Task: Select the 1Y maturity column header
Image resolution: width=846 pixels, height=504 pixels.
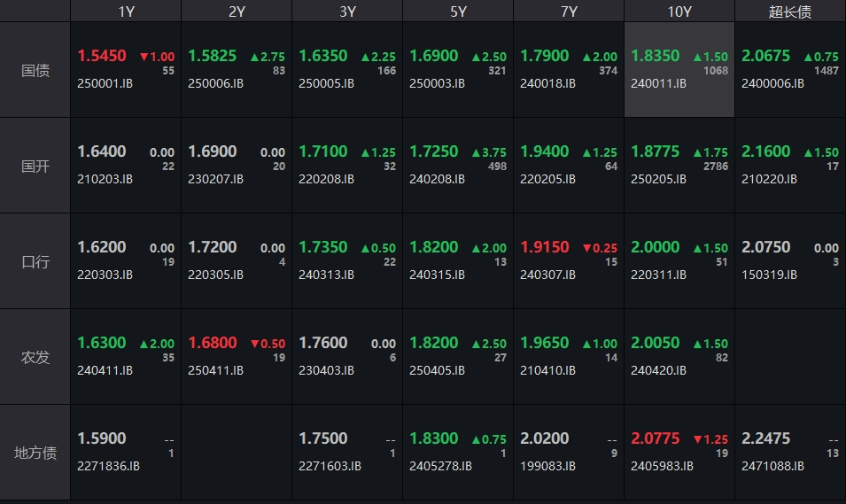Action: click(126, 12)
